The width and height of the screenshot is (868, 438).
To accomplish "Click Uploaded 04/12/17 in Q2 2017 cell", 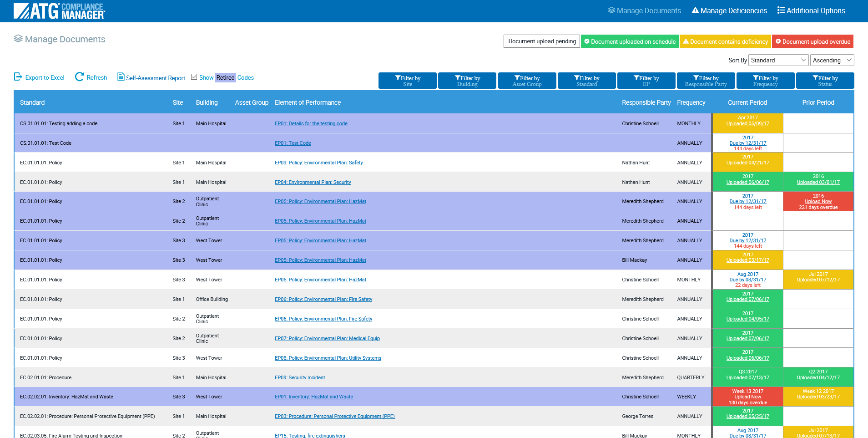I will pos(818,377).
